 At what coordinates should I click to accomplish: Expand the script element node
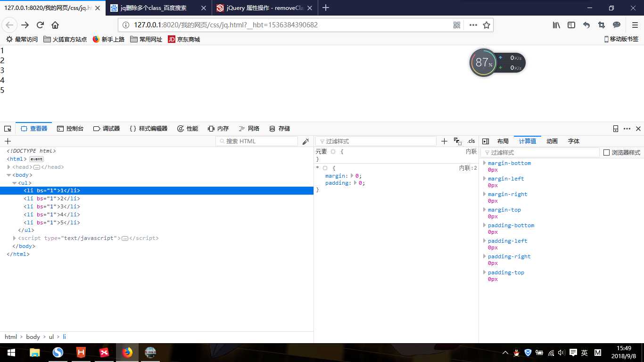15,238
